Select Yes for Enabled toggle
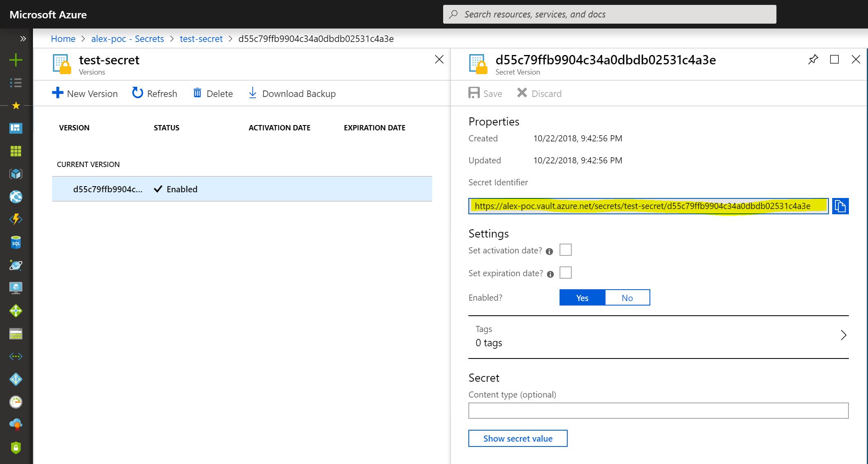The height and width of the screenshot is (464, 868). (x=582, y=298)
